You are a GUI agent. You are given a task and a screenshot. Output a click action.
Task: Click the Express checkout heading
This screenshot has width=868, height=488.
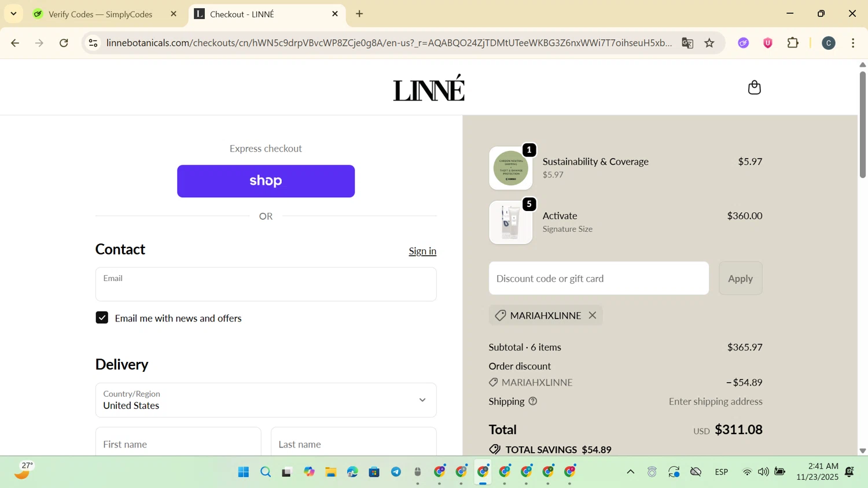point(266,149)
